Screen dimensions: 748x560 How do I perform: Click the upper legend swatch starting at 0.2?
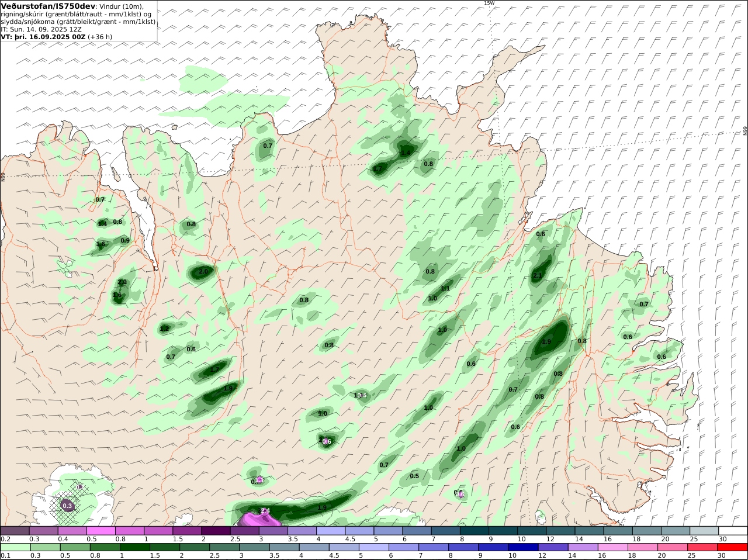[15, 531]
